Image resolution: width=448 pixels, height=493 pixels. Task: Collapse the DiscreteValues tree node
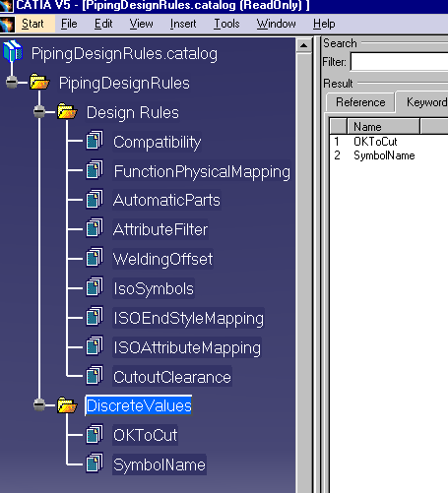[x=39, y=405]
